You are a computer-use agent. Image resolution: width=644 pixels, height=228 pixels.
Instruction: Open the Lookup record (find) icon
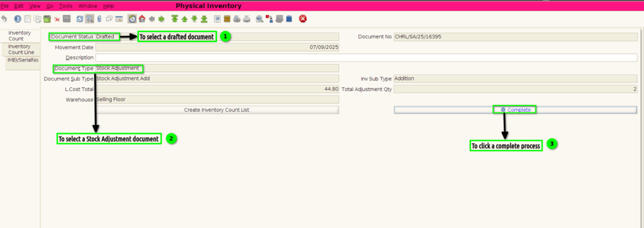click(x=89, y=19)
